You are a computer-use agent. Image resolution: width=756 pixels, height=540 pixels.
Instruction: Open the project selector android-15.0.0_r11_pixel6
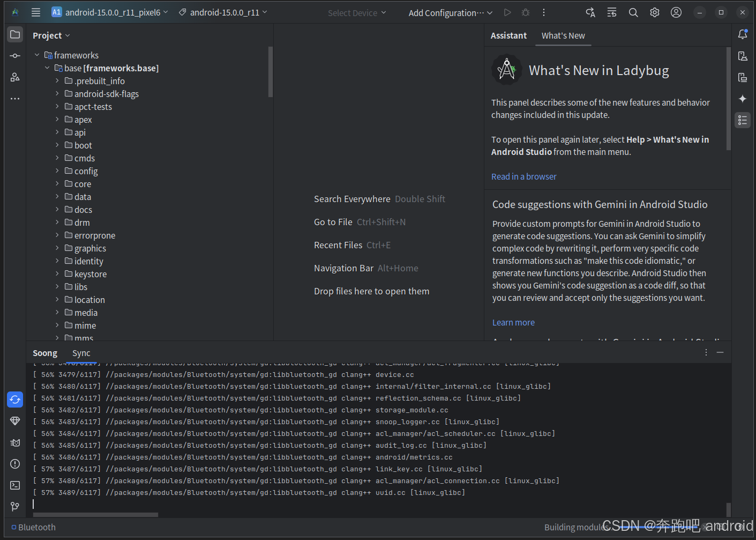pyautogui.click(x=110, y=12)
